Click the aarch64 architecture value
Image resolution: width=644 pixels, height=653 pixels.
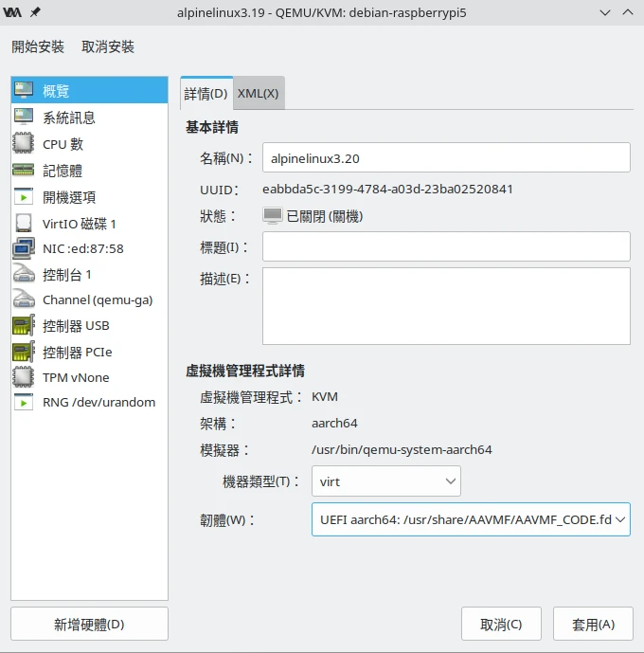(x=334, y=423)
